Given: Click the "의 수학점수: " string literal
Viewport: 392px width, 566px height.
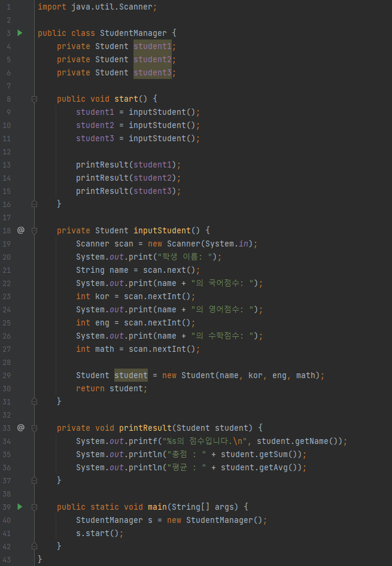Looking at the screenshot, I should coord(222,336).
